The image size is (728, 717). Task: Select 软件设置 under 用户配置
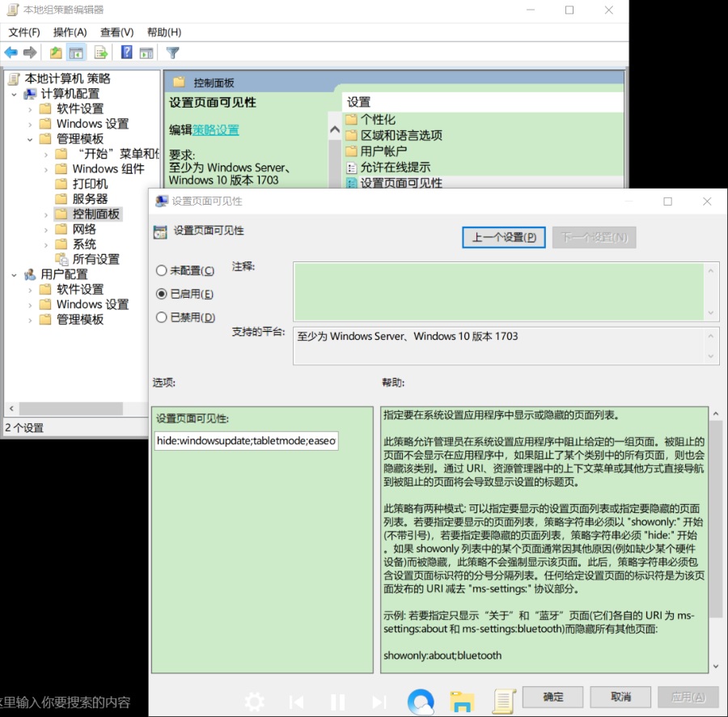click(80, 289)
